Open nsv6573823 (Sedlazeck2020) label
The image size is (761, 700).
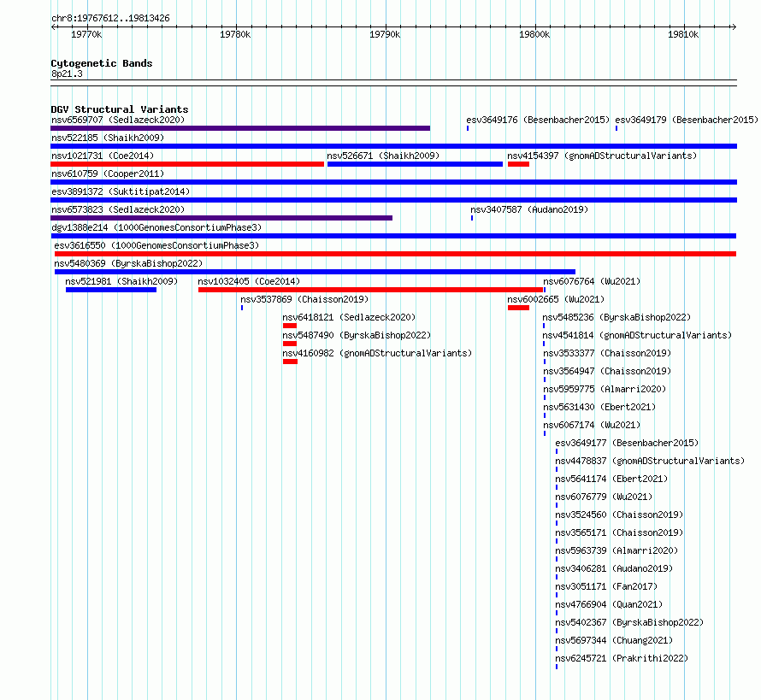[118, 209]
